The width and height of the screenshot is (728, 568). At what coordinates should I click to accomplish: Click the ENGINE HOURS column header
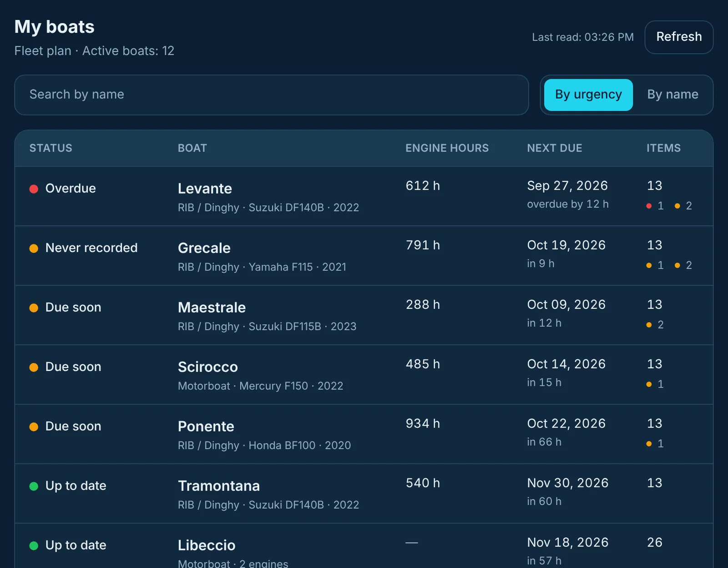click(447, 148)
